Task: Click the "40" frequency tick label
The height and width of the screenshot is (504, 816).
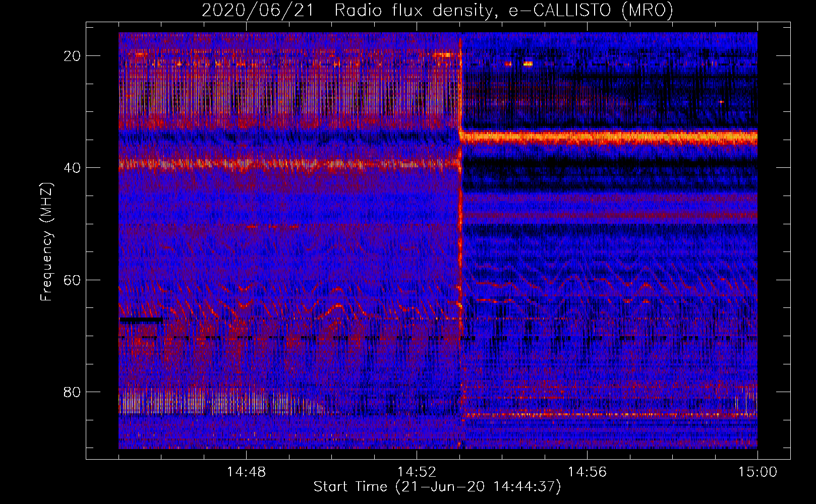Action: [x=73, y=167]
